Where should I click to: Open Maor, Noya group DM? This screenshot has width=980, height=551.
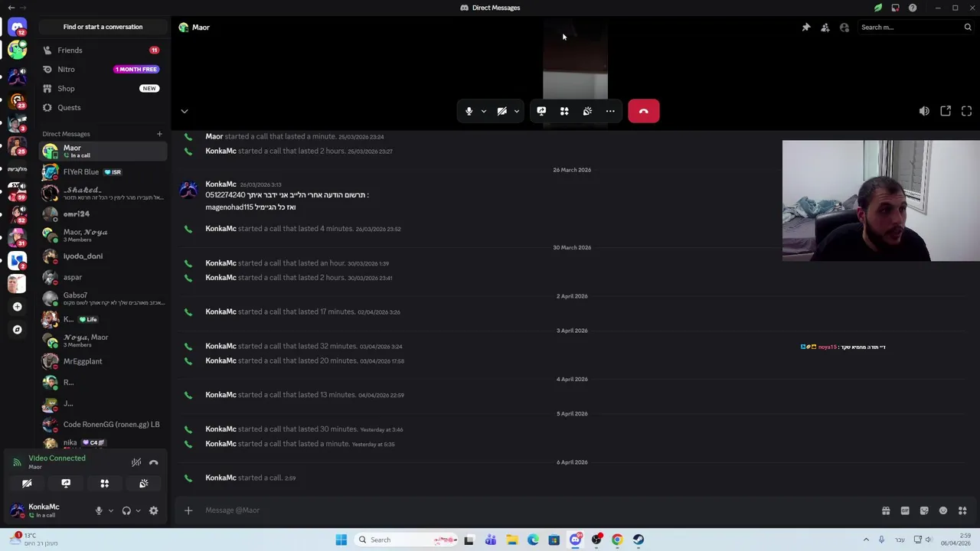[102, 235]
